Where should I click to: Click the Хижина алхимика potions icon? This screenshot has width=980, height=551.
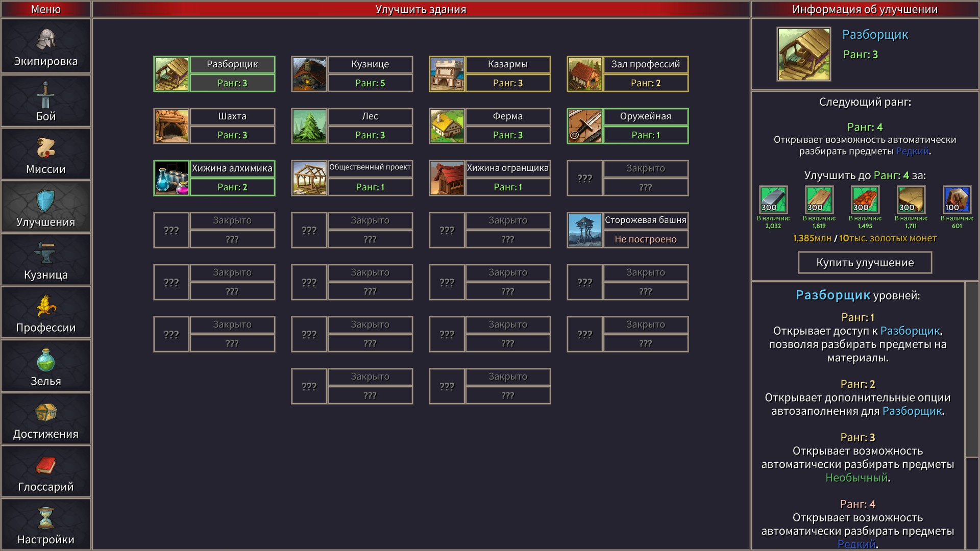click(x=171, y=178)
